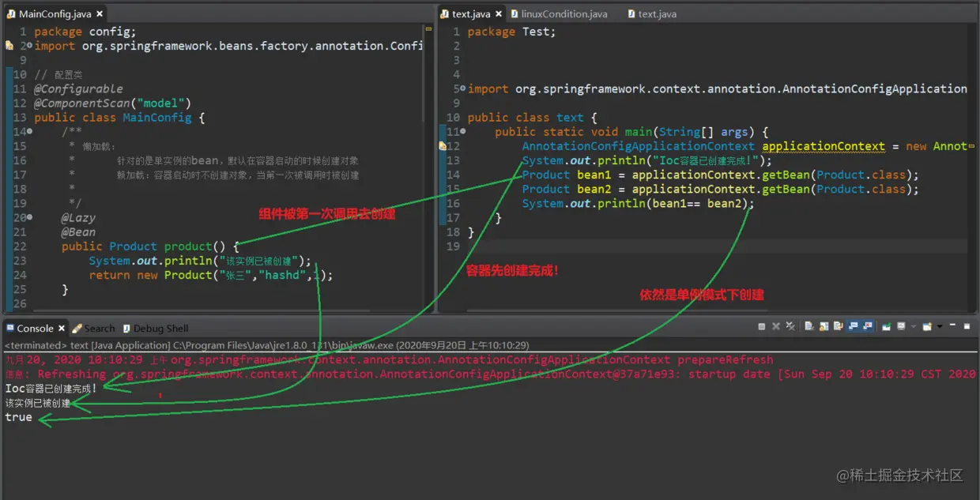The width and height of the screenshot is (980, 500).
Task: Click warning marker on MainConfig line 2
Action: tap(9, 46)
